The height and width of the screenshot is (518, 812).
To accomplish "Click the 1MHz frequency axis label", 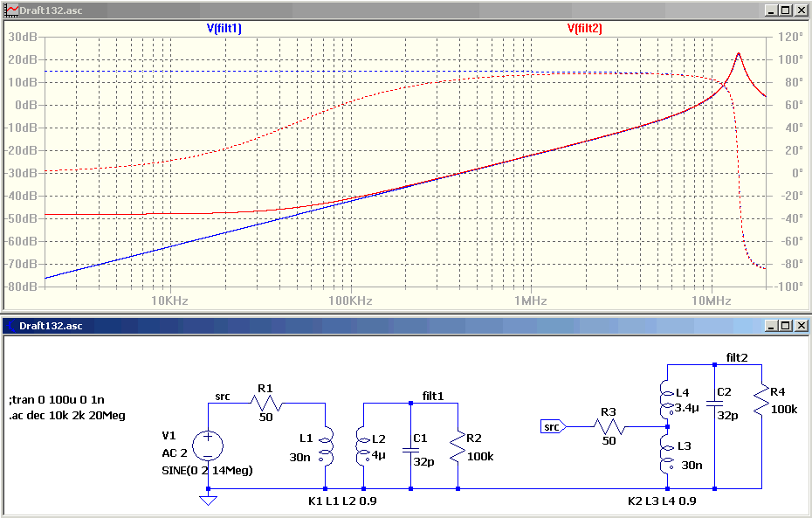I will point(531,300).
